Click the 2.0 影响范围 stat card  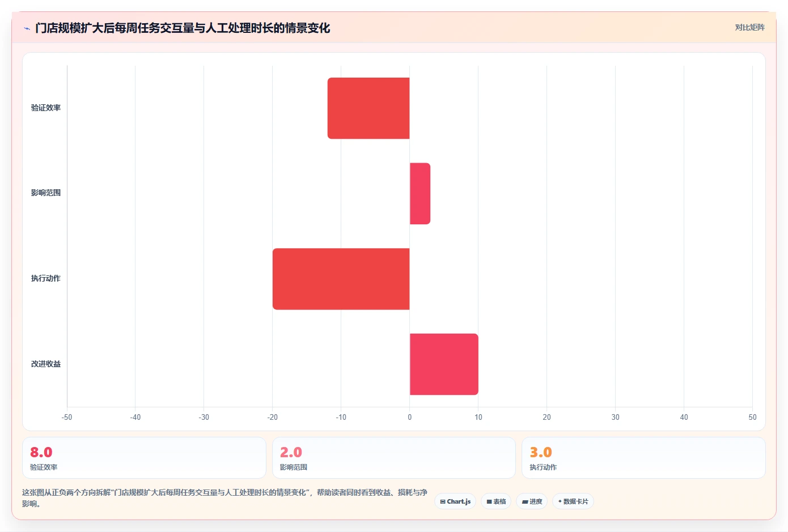394,458
